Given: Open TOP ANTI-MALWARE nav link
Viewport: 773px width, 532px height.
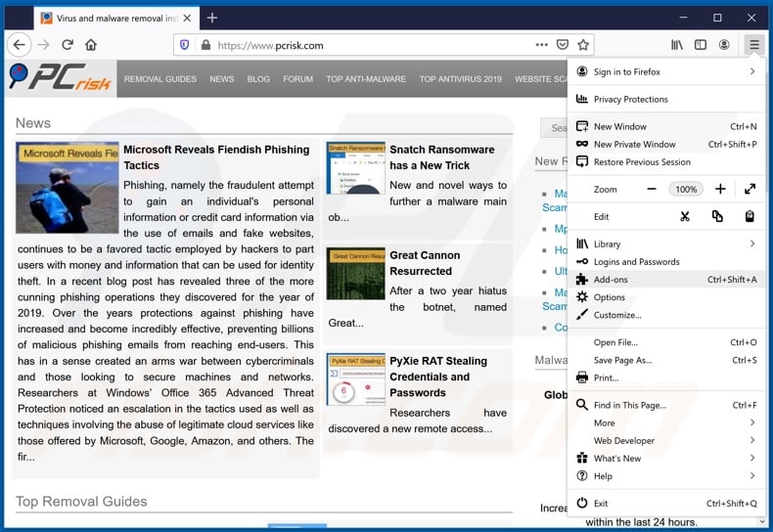Looking at the screenshot, I should (x=366, y=79).
